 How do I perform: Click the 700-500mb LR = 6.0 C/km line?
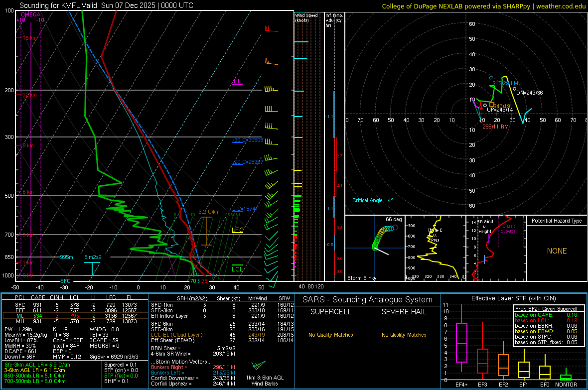(35, 381)
